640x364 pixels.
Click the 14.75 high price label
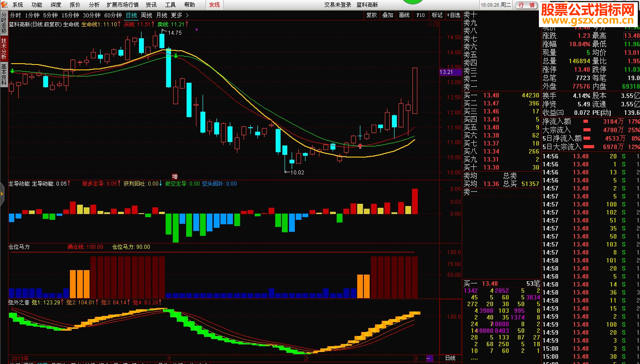coord(175,33)
